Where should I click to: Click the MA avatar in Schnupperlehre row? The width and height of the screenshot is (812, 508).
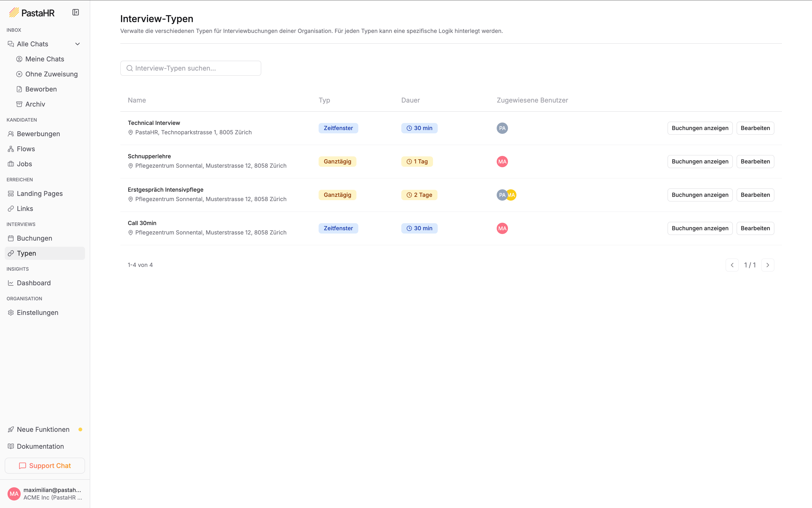coord(502,162)
